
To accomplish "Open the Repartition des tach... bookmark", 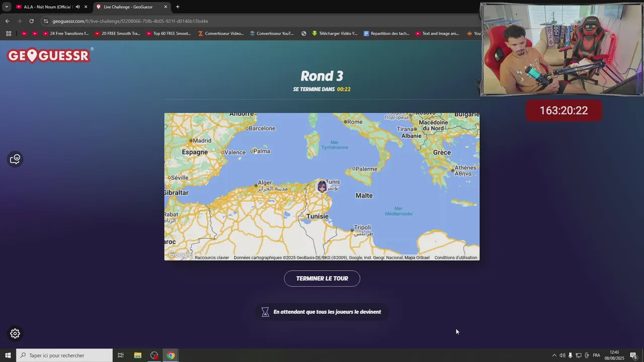I will pos(386,34).
